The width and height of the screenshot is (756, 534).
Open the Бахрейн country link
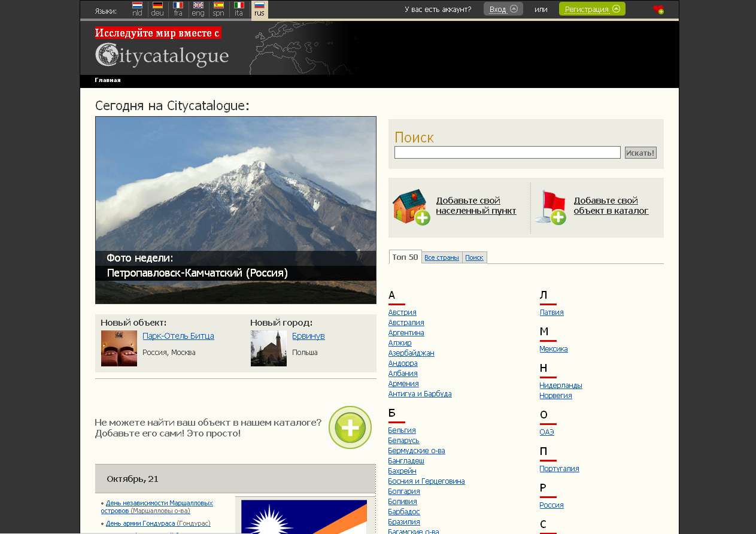pos(402,471)
